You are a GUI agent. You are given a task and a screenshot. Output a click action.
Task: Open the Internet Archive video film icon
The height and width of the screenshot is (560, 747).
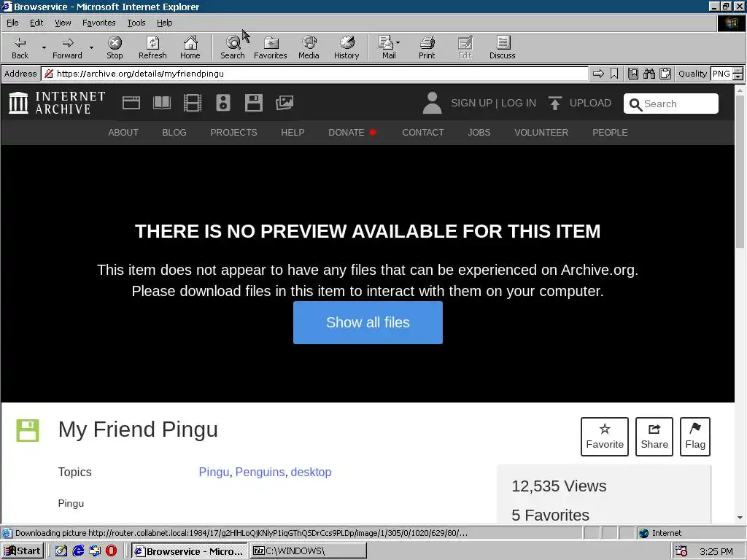click(x=193, y=103)
